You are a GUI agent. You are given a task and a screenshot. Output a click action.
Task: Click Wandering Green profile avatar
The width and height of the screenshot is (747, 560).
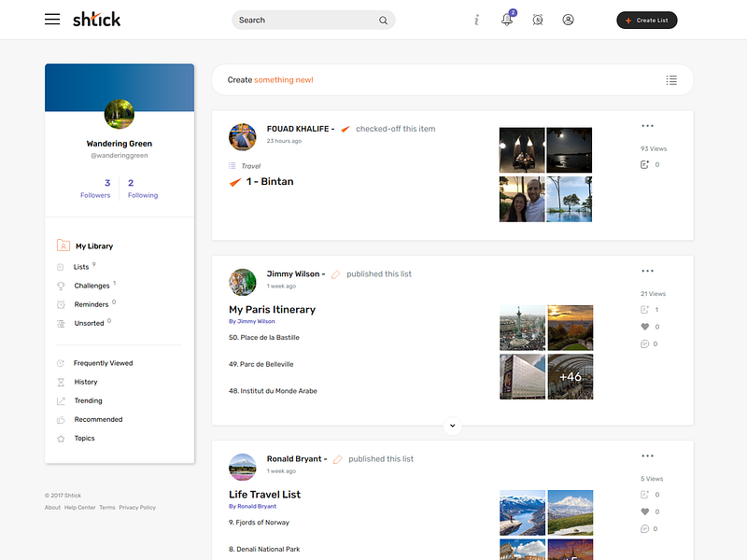coord(120,114)
